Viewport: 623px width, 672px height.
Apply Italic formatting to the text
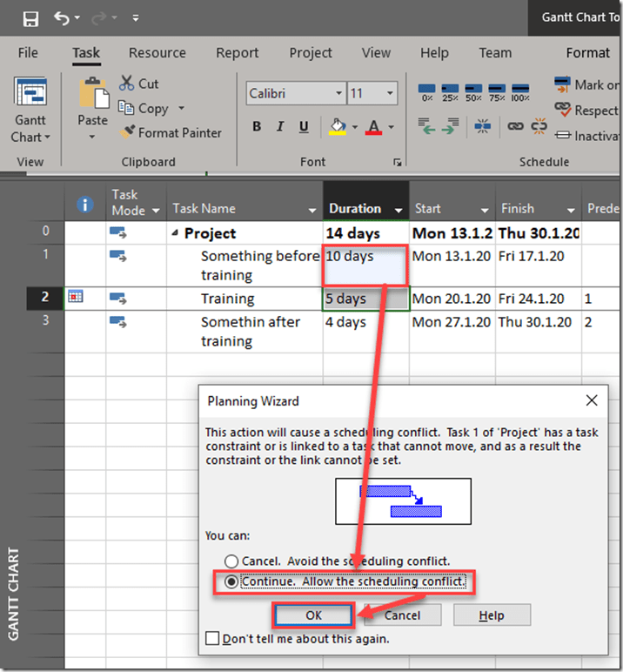280,127
